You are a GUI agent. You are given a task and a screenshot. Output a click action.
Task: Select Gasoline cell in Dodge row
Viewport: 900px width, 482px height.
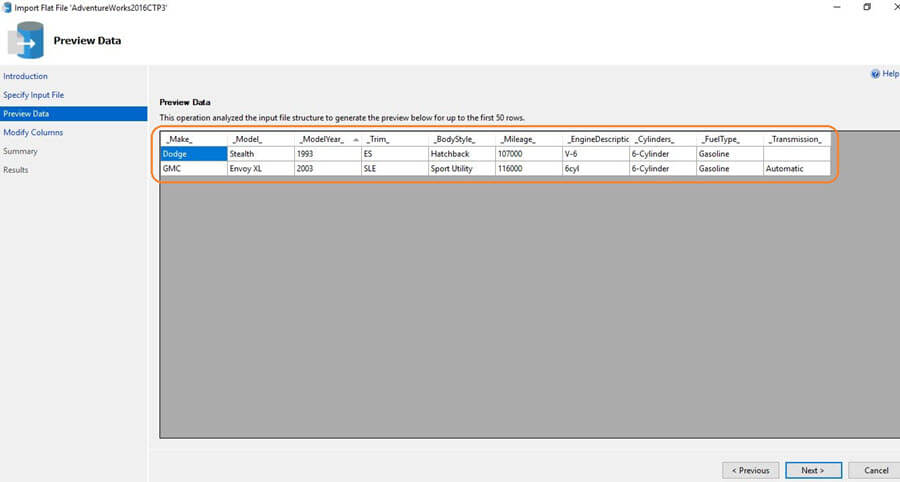point(731,154)
